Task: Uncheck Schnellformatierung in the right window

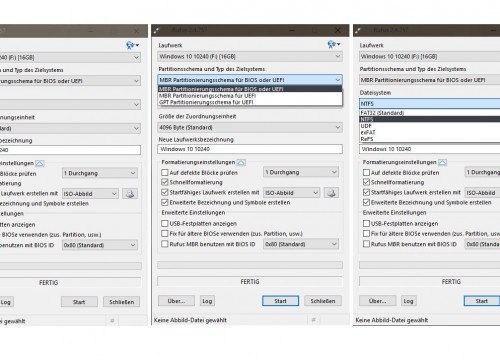Action: pos(366,182)
